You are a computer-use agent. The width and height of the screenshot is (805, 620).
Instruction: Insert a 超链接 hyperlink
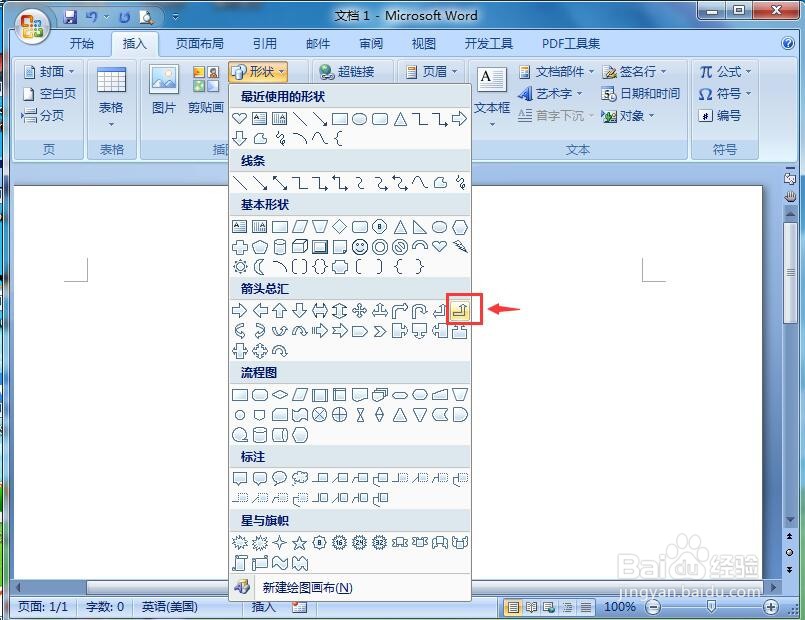click(x=347, y=72)
